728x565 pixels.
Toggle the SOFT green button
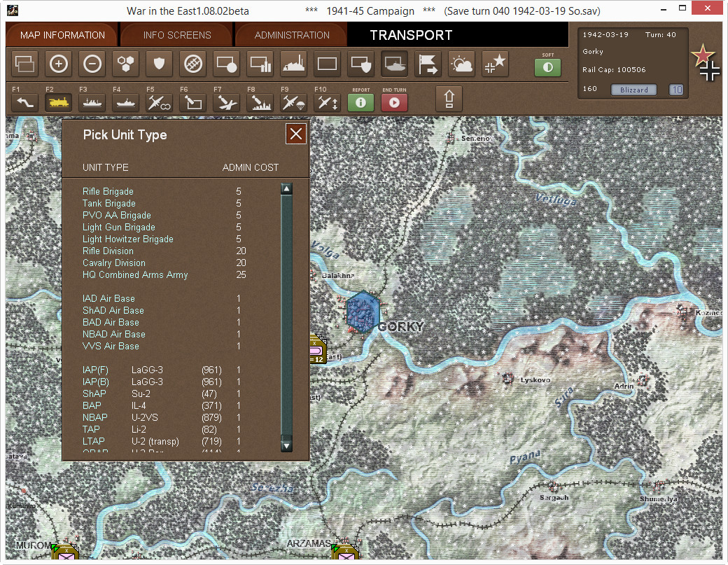[x=548, y=67]
